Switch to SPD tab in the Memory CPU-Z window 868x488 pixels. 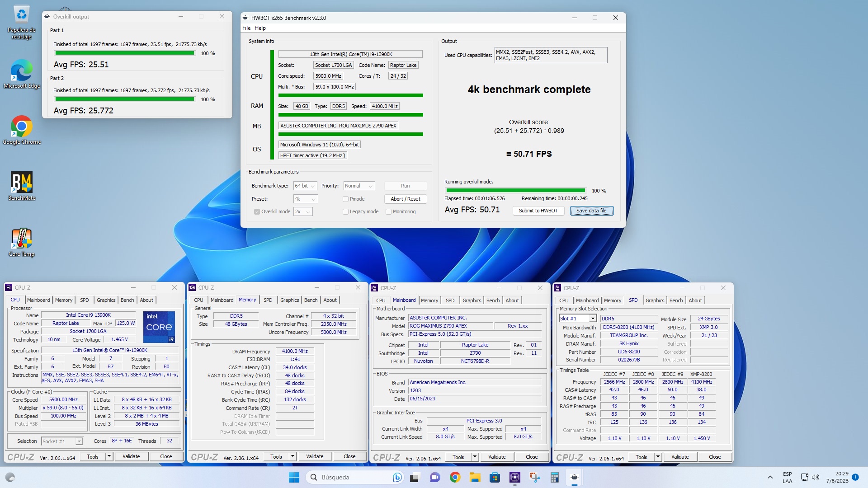(x=268, y=300)
